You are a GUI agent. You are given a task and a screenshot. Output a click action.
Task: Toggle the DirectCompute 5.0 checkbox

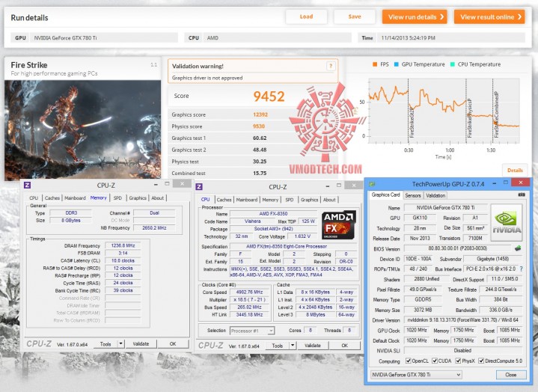pyautogui.click(x=481, y=361)
